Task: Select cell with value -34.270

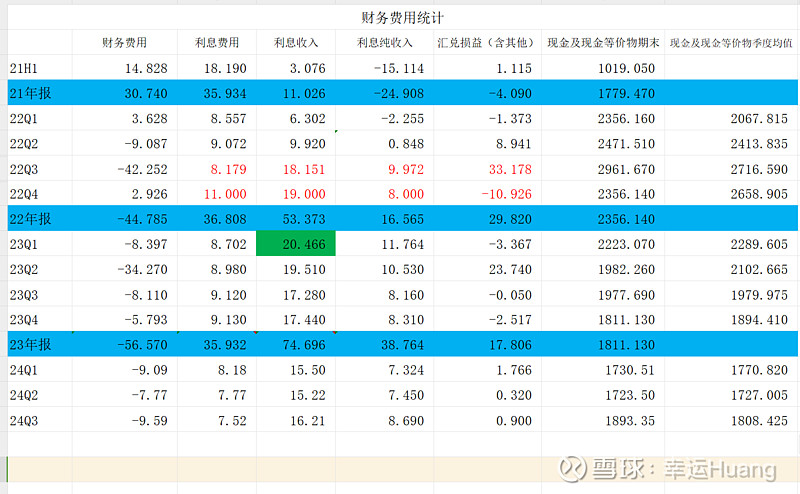Action: point(142,269)
